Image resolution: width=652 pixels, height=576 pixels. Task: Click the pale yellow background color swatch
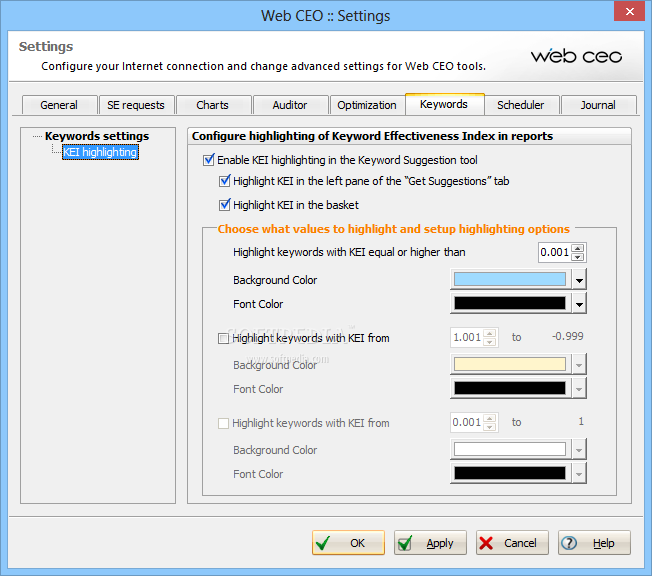click(x=510, y=364)
